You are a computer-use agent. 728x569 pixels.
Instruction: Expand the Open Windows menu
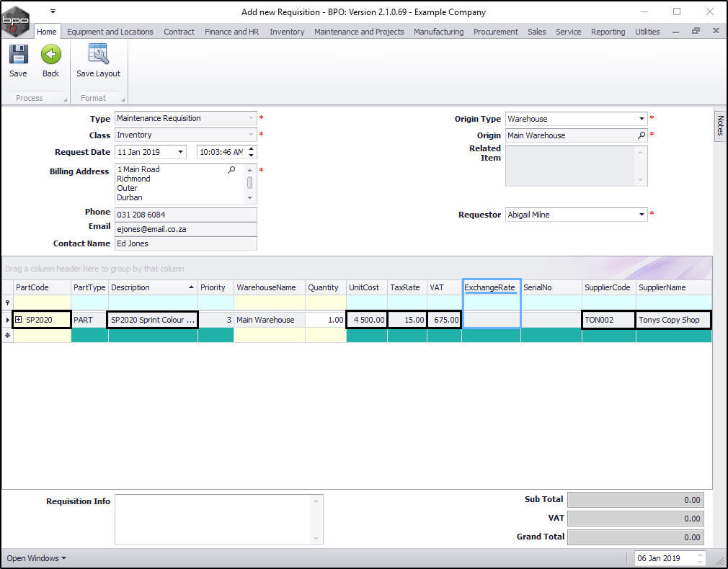tap(36, 558)
